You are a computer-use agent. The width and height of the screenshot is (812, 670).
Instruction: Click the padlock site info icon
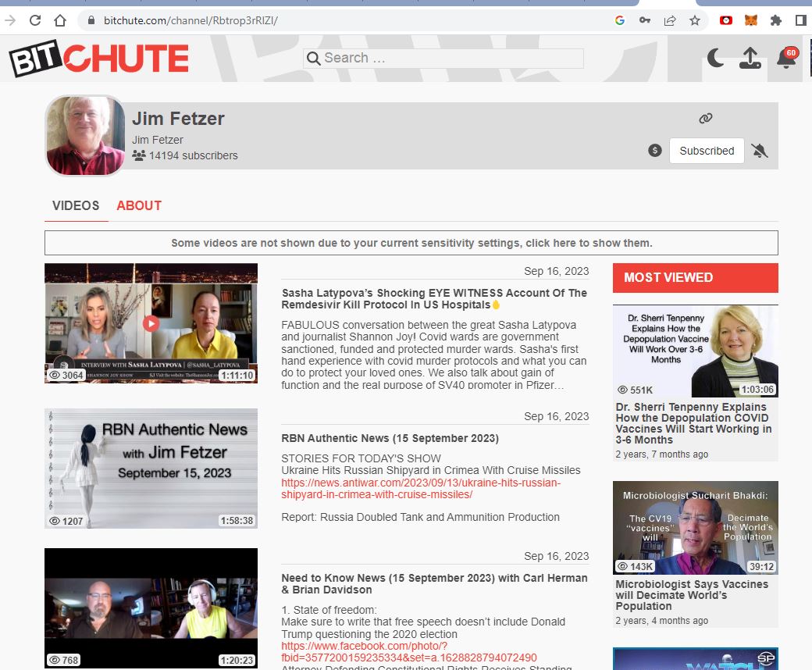pyautogui.click(x=91, y=21)
